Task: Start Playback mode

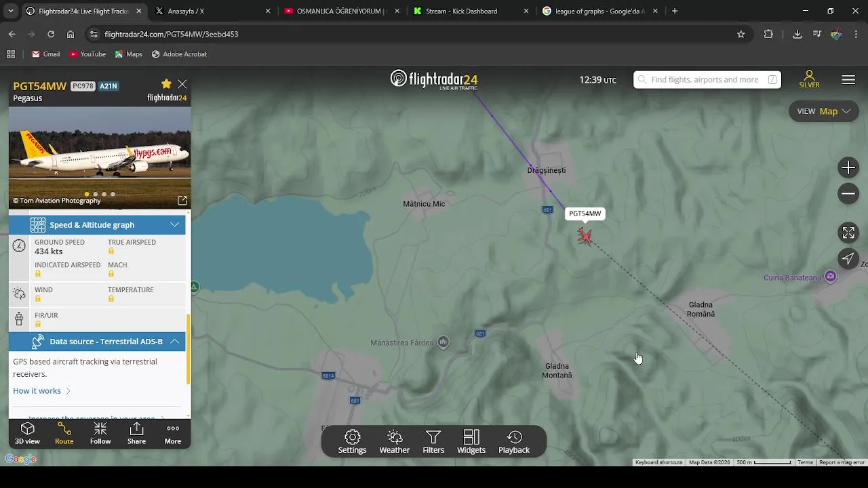Action: click(x=514, y=442)
